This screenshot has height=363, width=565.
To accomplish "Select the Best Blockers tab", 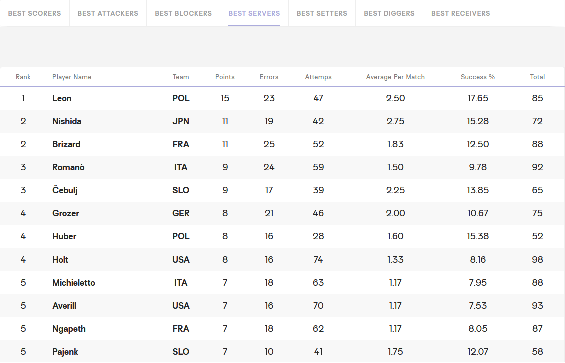I will 183,14.
